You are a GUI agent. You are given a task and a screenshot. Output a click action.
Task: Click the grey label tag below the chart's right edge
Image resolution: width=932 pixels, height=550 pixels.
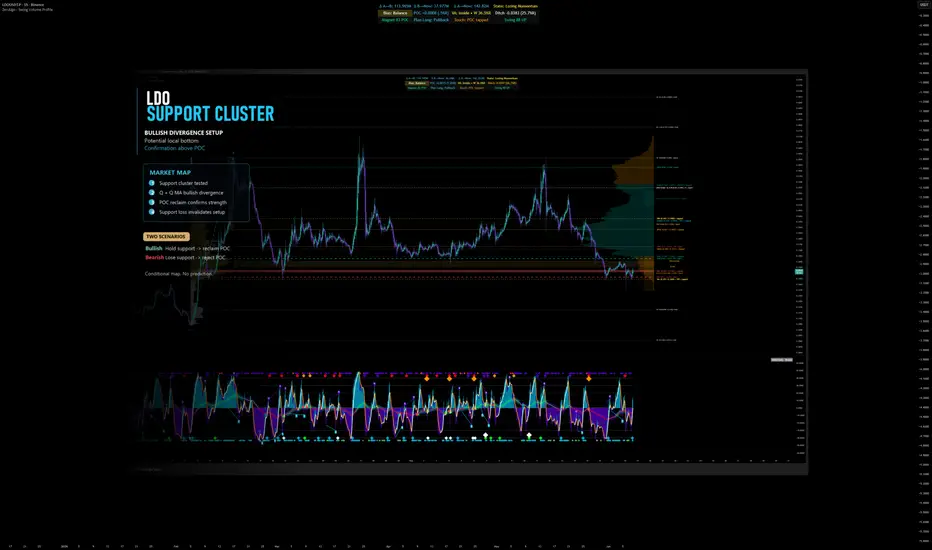(x=782, y=360)
